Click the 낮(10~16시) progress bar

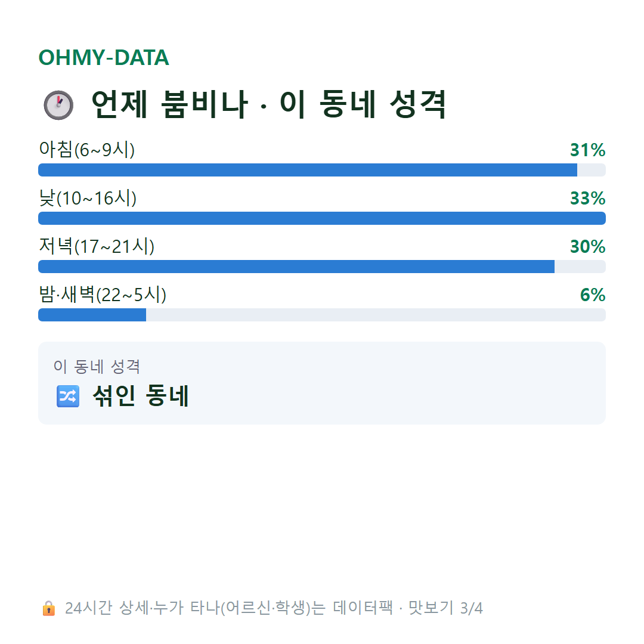click(x=322, y=218)
